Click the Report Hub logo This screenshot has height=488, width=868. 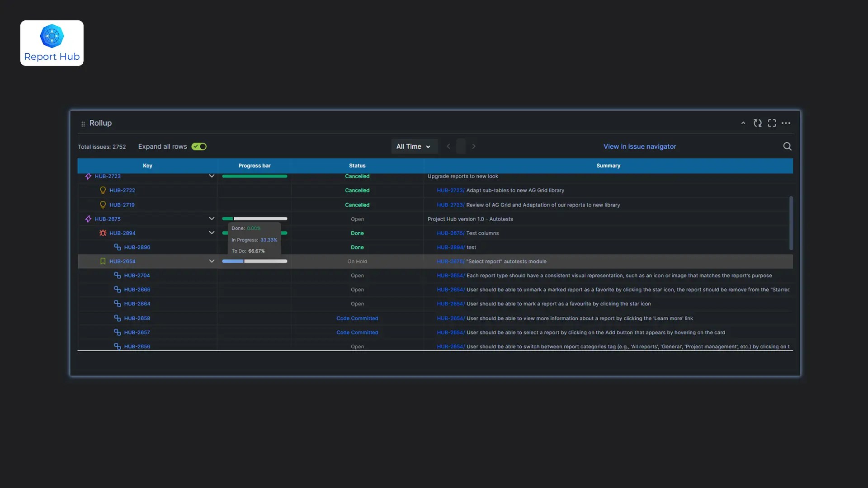[52, 43]
